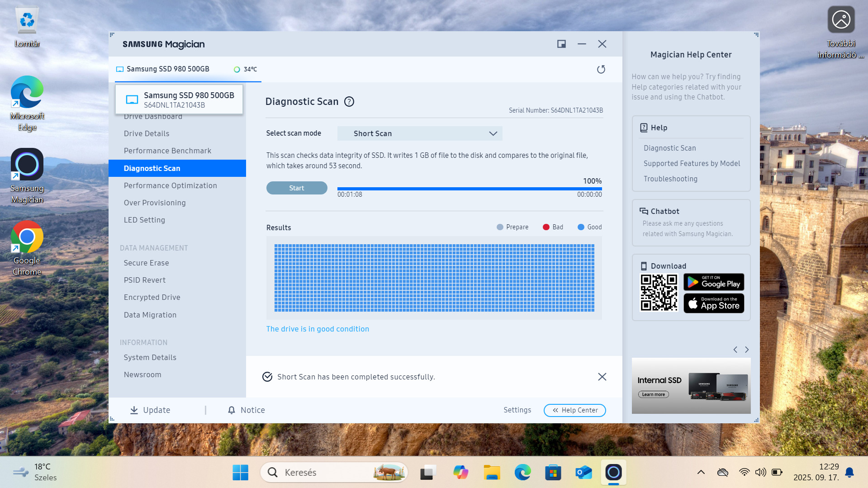Open Samsung Magician desktop shortcut
868x488 pixels.
click(x=27, y=176)
